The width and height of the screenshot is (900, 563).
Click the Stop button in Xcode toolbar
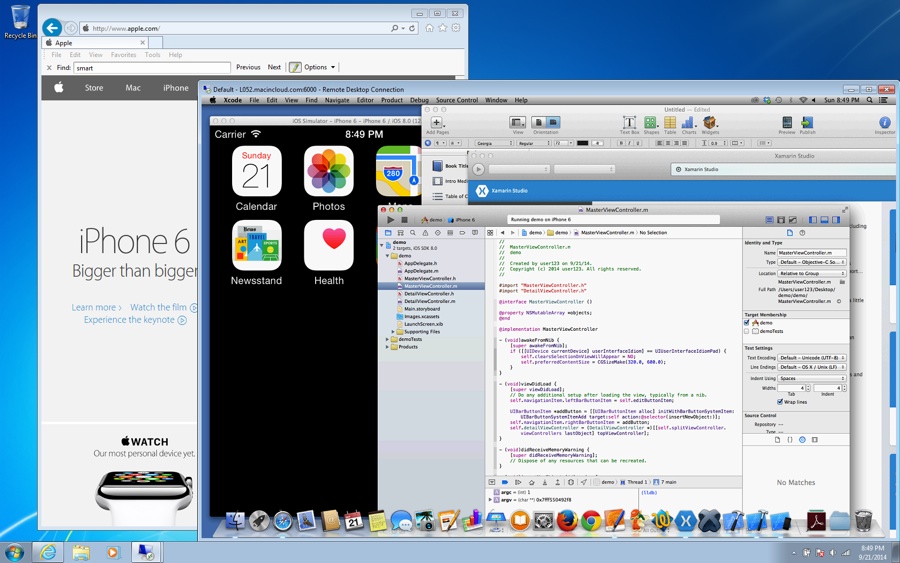click(404, 220)
